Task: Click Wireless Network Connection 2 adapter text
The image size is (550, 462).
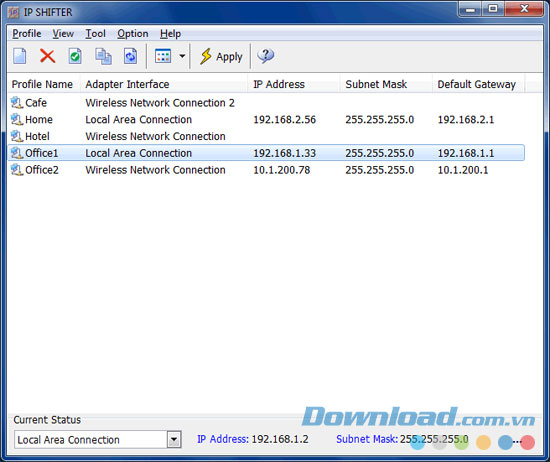Action: [x=160, y=103]
